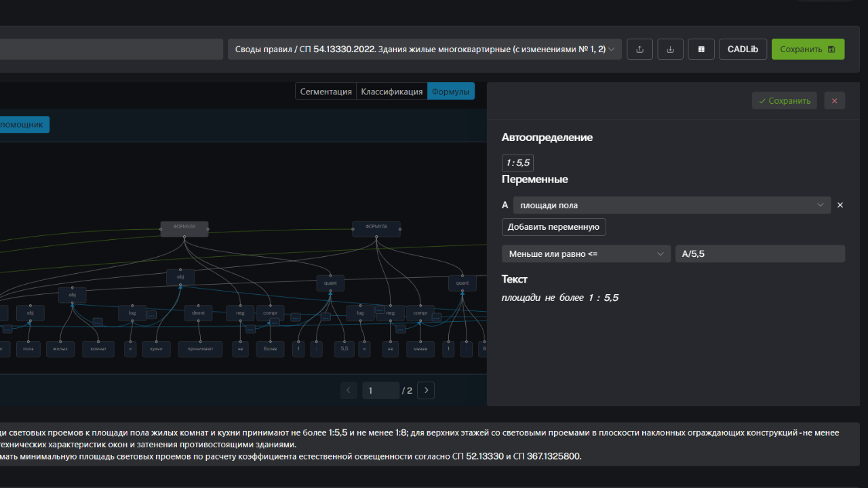Screen dimensions: 868x488
Task: Click the download icon in the top toolbar
Action: [671, 49]
